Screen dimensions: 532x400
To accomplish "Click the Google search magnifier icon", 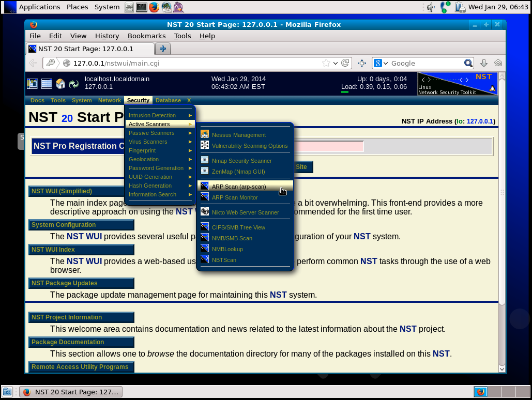I will click(x=468, y=63).
